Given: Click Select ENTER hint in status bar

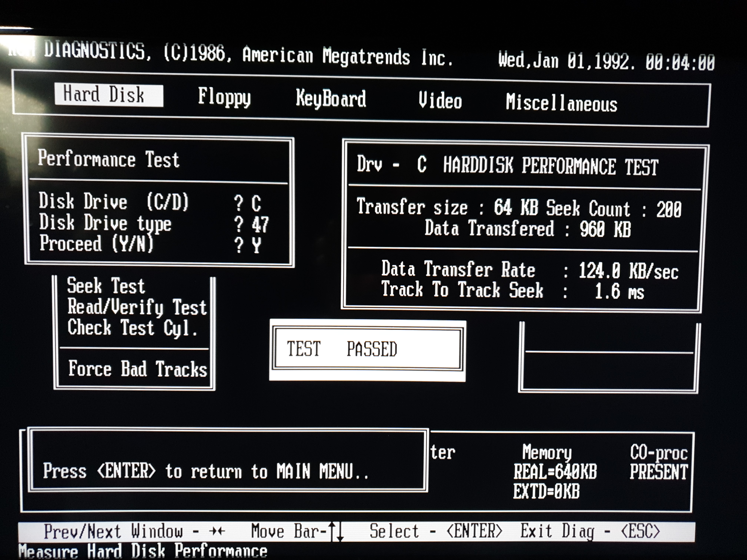Looking at the screenshot, I should tap(436, 531).
